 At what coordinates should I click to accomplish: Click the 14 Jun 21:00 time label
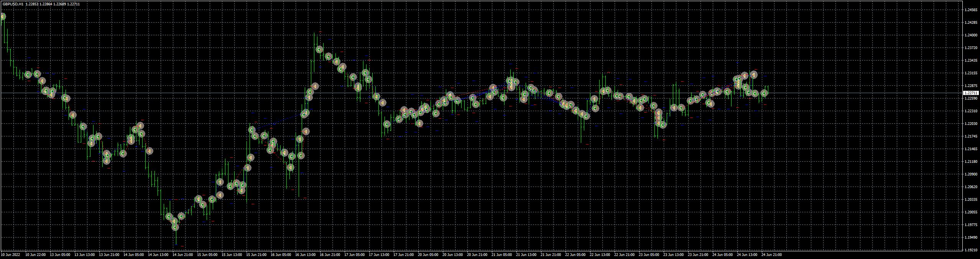click(x=183, y=255)
